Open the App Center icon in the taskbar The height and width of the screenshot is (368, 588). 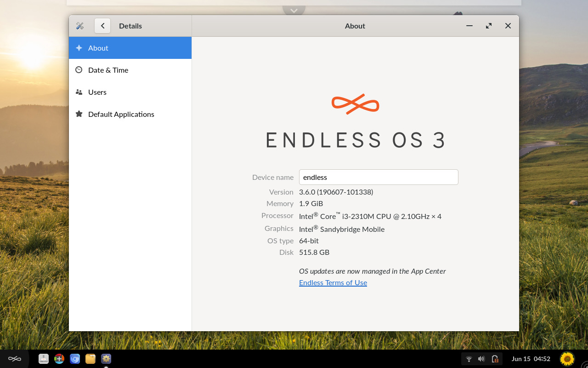(59, 358)
